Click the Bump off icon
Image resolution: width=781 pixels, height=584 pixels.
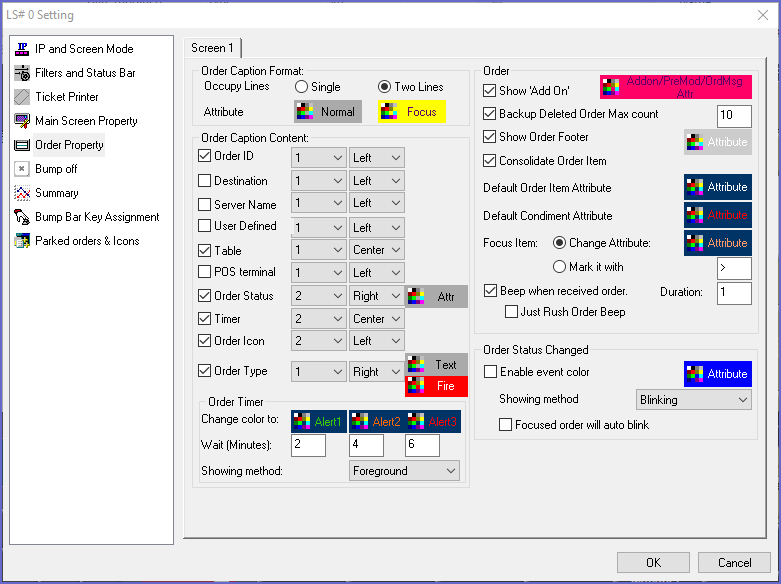click(x=22, y=169)
